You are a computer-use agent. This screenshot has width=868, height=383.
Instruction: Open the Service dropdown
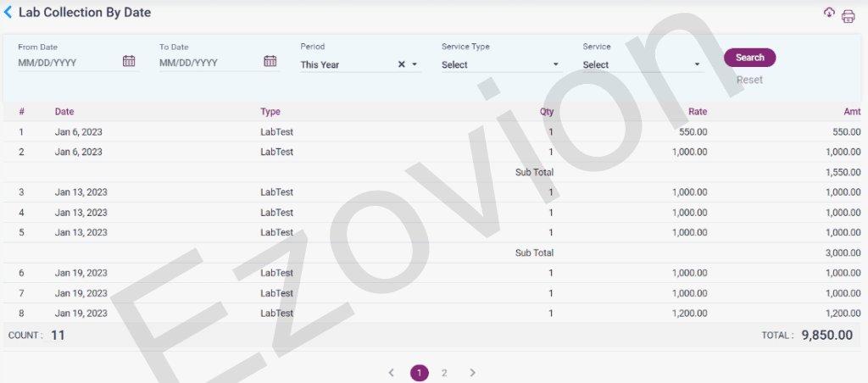tap(643, 64)
